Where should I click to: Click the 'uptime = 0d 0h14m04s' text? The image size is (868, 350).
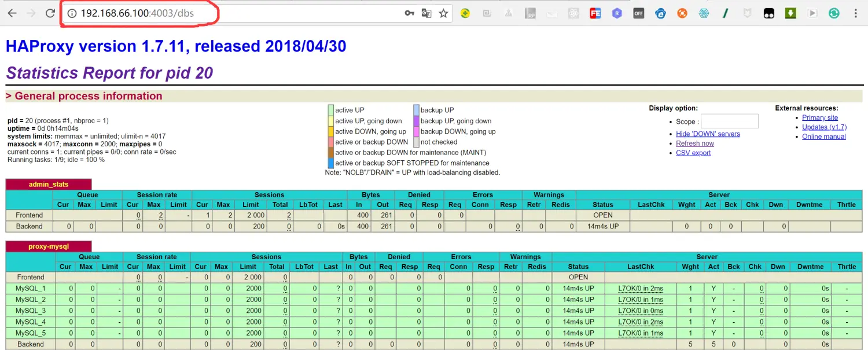(x=43, y=128)
